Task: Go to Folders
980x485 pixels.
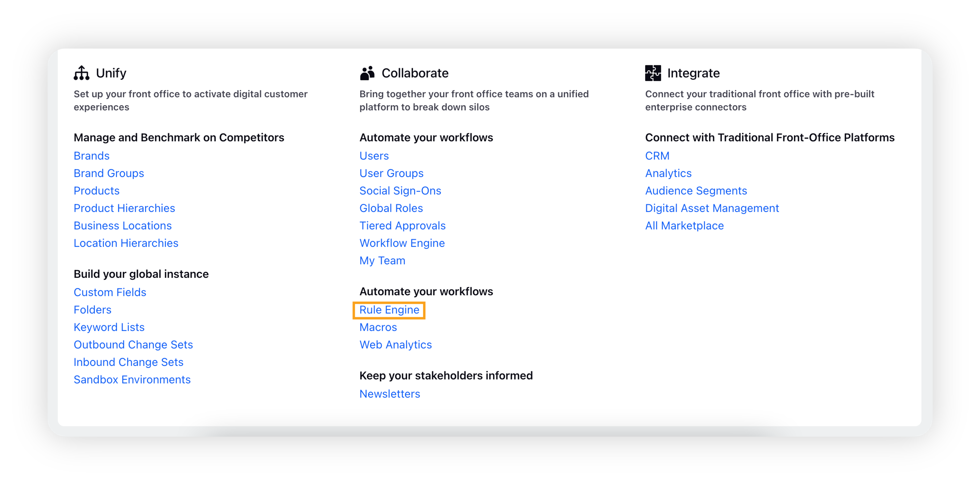Action: [x=92, y=310]
